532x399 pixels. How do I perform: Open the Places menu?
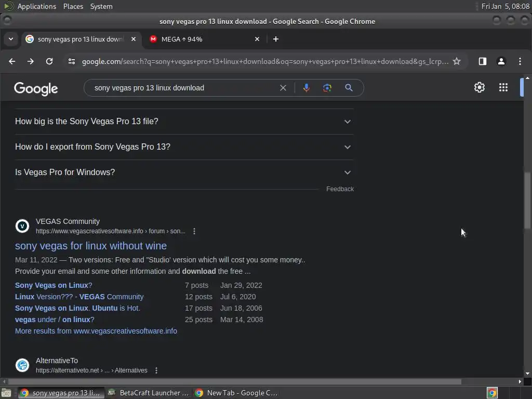[x=73, y=6]
